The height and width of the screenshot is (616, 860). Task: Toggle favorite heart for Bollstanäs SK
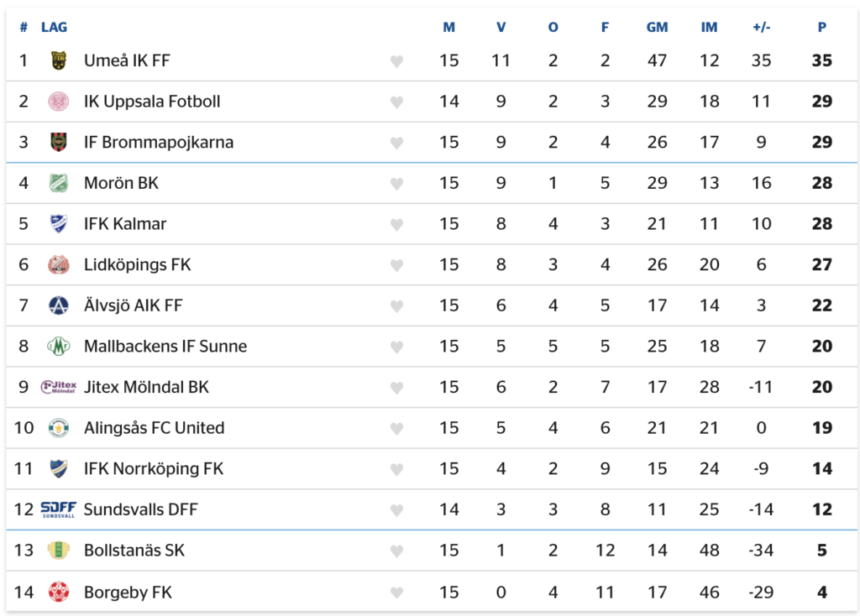tap(396, 551)
